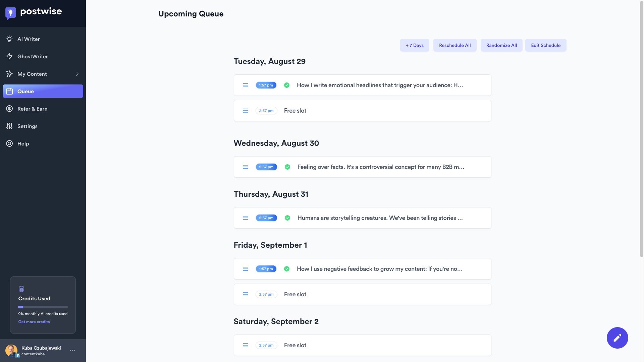
Task: Click green checkmark on negative feedback post
Action: (287, 269)
